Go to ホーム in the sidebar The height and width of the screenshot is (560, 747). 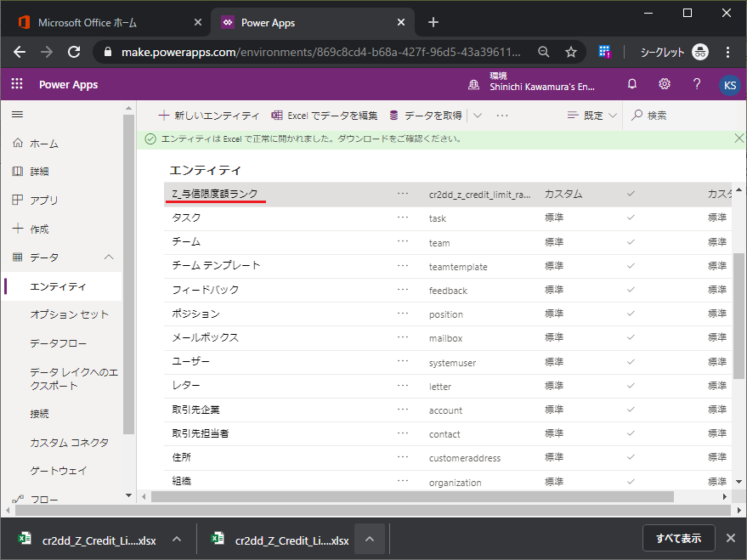coord(44,144)
